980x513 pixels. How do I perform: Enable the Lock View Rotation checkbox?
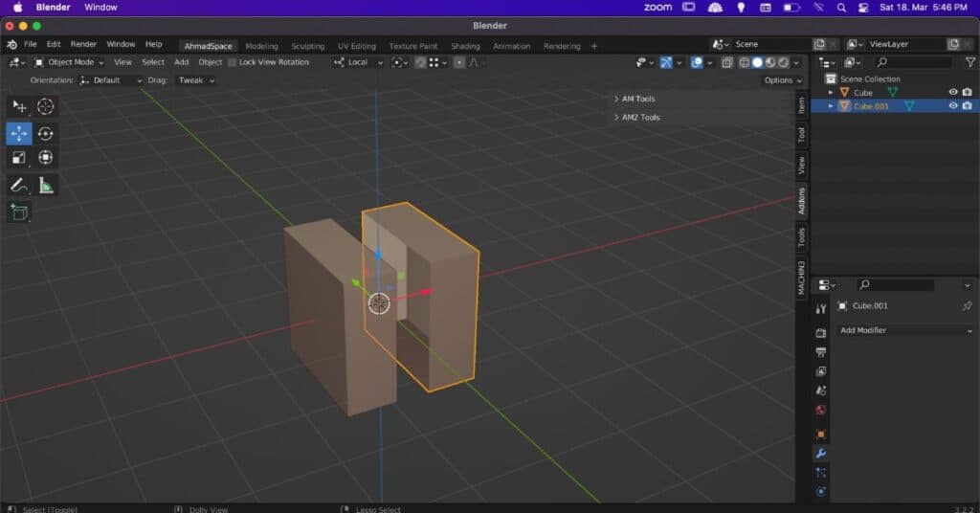pyautogui.click(x=233, y=62)
